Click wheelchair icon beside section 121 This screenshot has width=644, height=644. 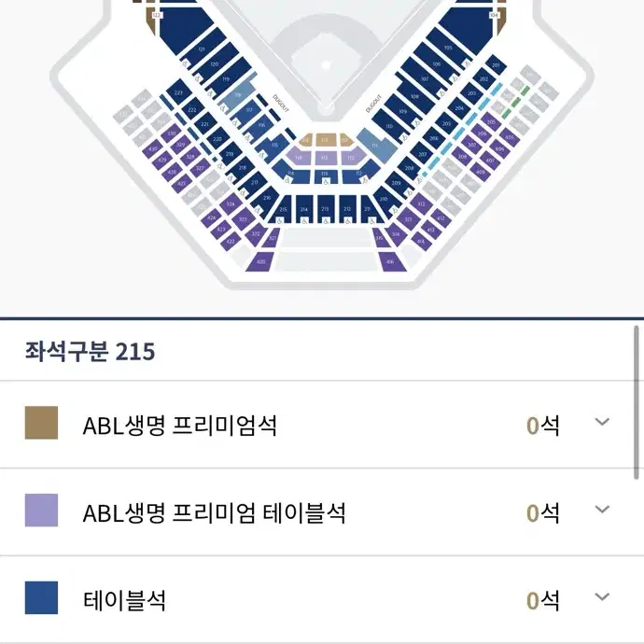point(185,64)
